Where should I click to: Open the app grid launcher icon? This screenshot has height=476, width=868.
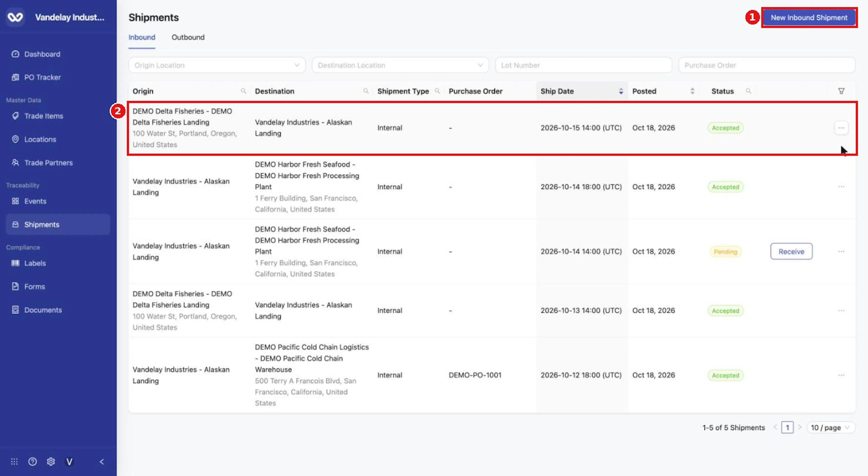14,462
